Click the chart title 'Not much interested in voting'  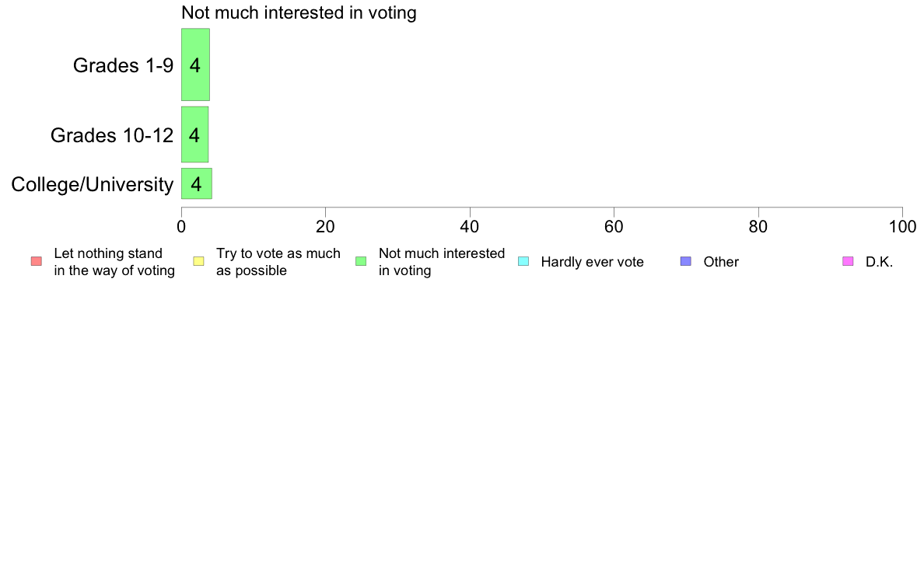[299, 12]
